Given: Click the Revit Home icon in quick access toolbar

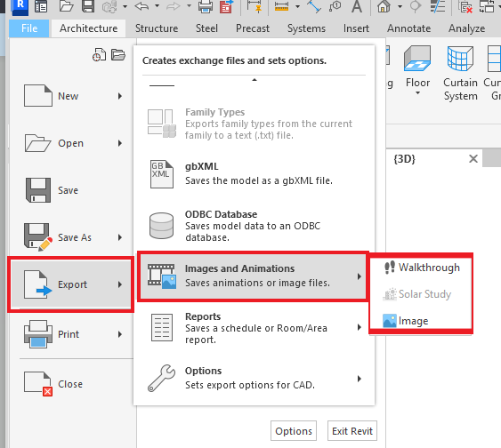Looking at the screenshot, I should 41,6.
